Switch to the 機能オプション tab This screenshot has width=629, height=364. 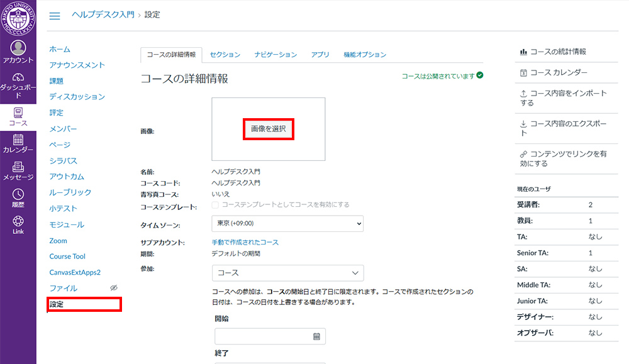pos(365,55)
